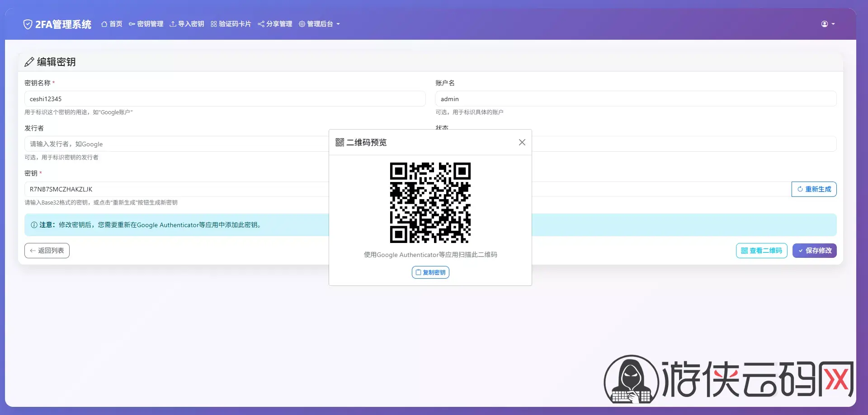Click the QR code image
Image resolution: width=868 pixels, height=415 pixels.
point(430,203)
